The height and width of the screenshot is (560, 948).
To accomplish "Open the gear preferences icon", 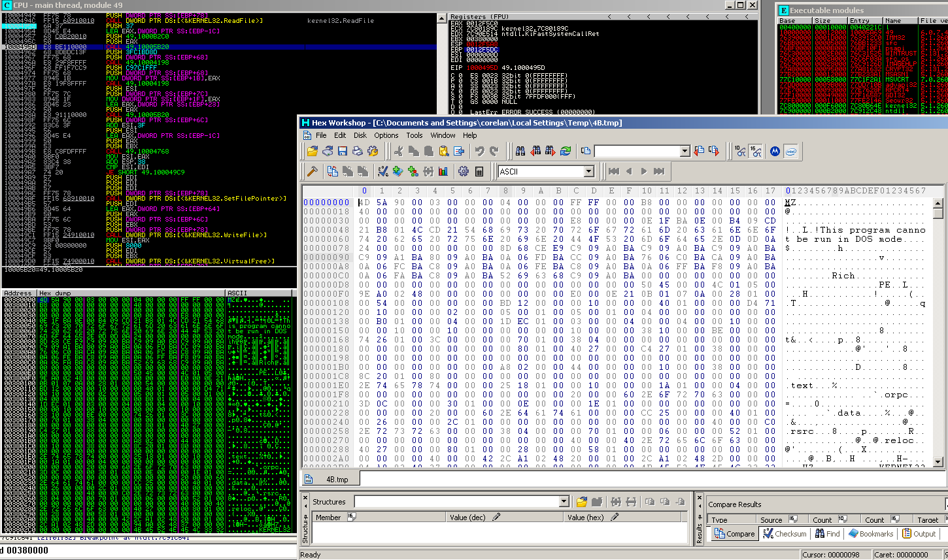I will tap(464, 171).
